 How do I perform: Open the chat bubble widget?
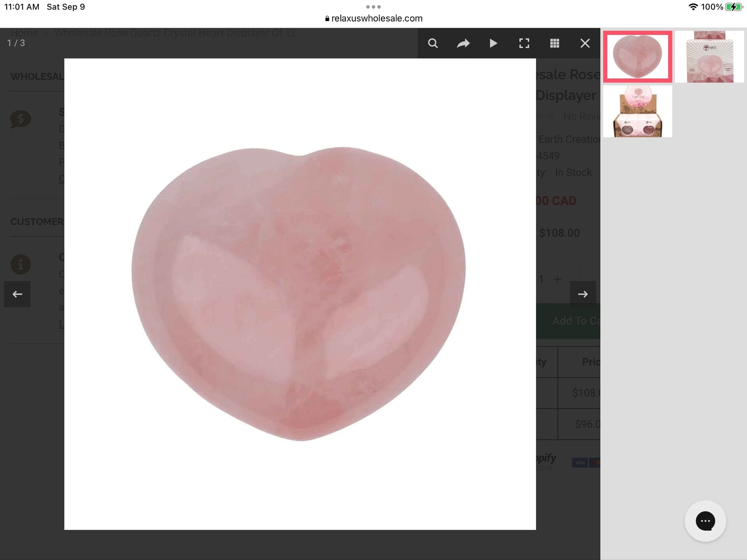(x=705, y=521)
